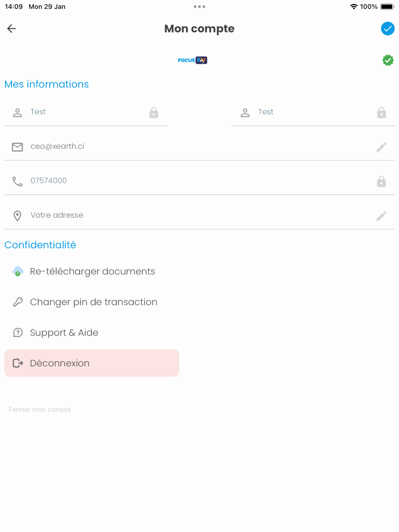Tap the back arrow icon
Screen dimensions: 399x532
(12, 28)
